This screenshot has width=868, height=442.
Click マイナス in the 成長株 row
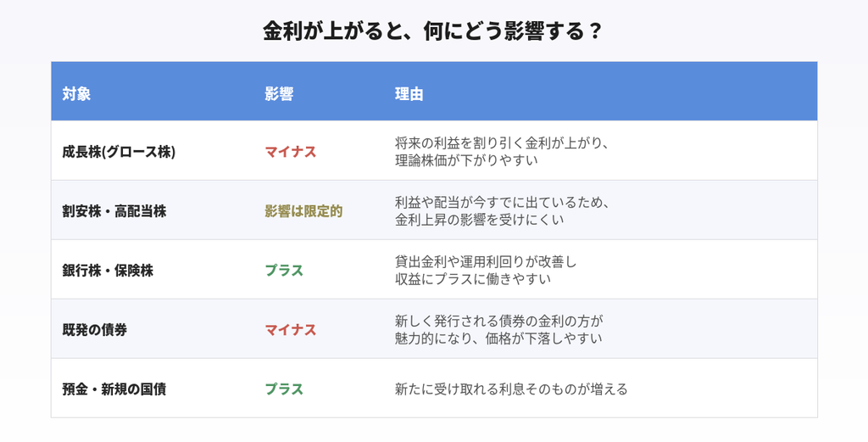[291, 152]
